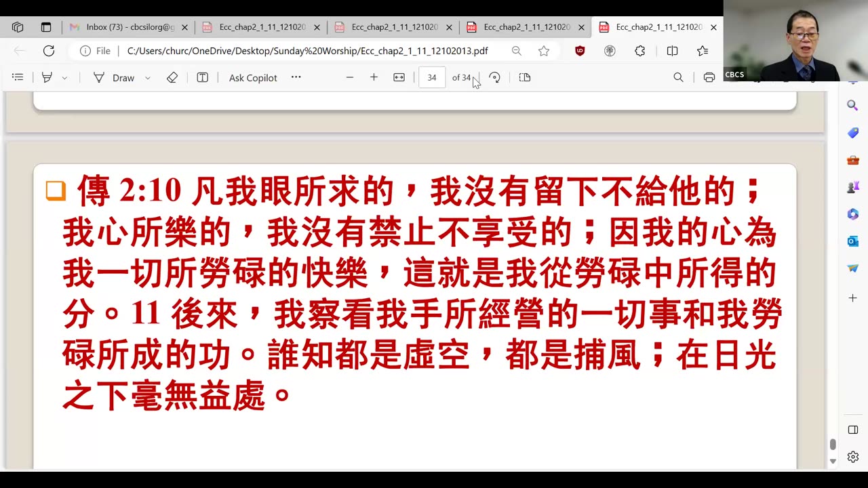
Task: Zoom in on the PDF
Action: pyautogui.click(x=374, y=77)
